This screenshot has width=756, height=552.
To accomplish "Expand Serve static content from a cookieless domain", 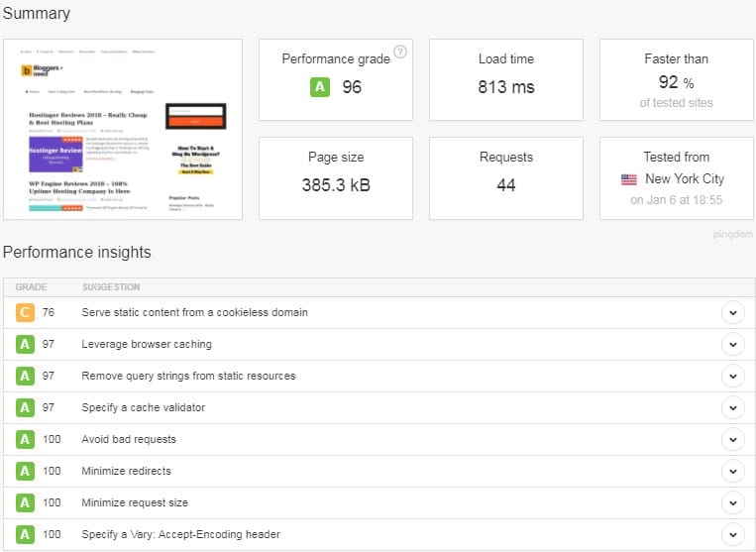I will [x=733, y=313].
